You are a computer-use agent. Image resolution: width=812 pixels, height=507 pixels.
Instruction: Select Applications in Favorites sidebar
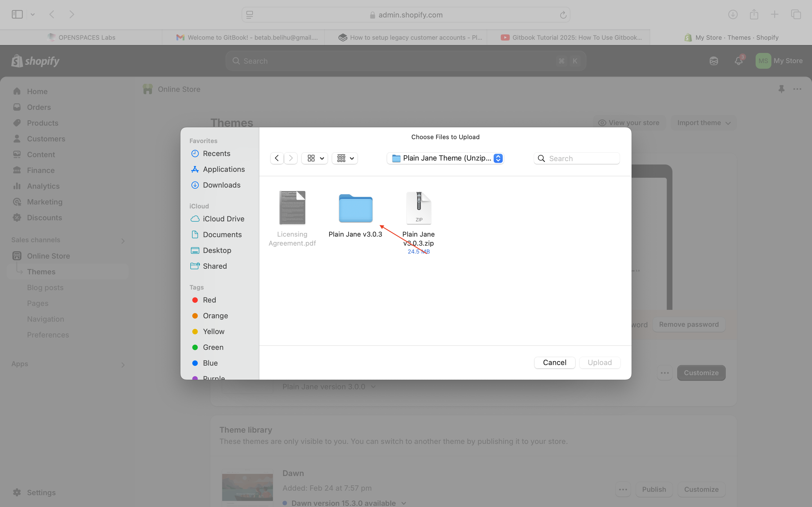click(224, 169)
